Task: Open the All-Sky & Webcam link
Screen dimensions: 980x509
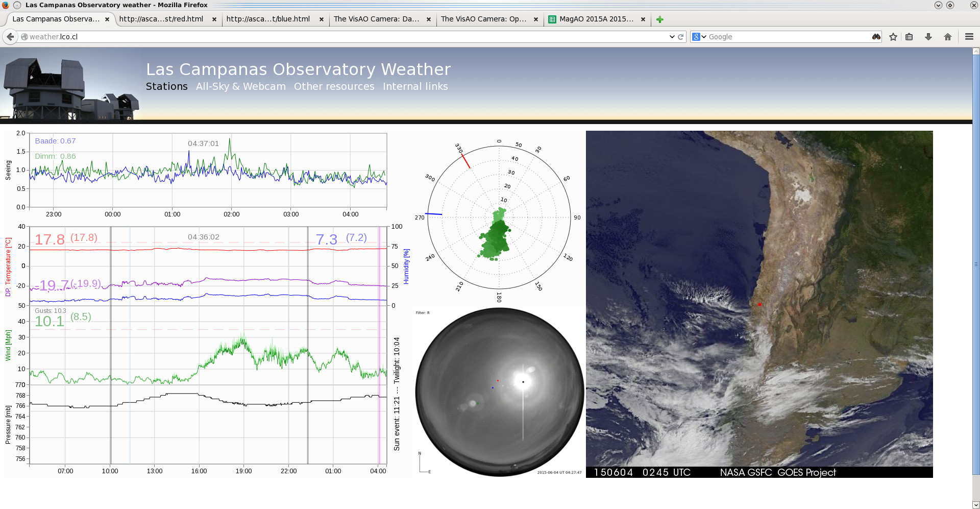Action: click(241, 86)
